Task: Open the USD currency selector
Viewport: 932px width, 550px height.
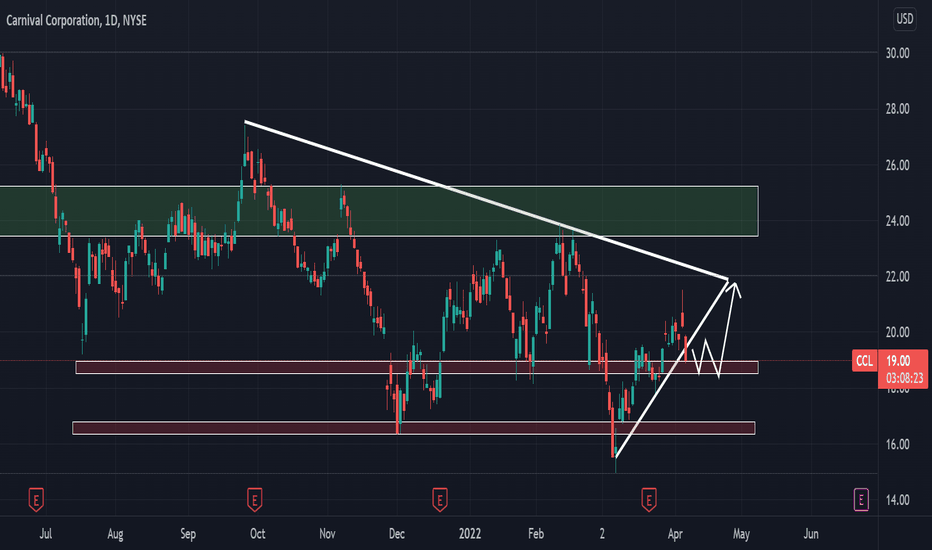Action: (904, 19)
